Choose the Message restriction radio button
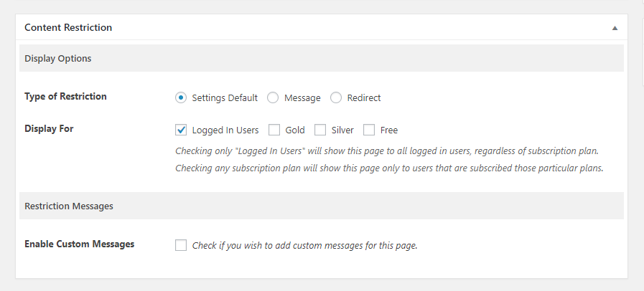The height and width of the screenshot is (291, 644). 273,98
